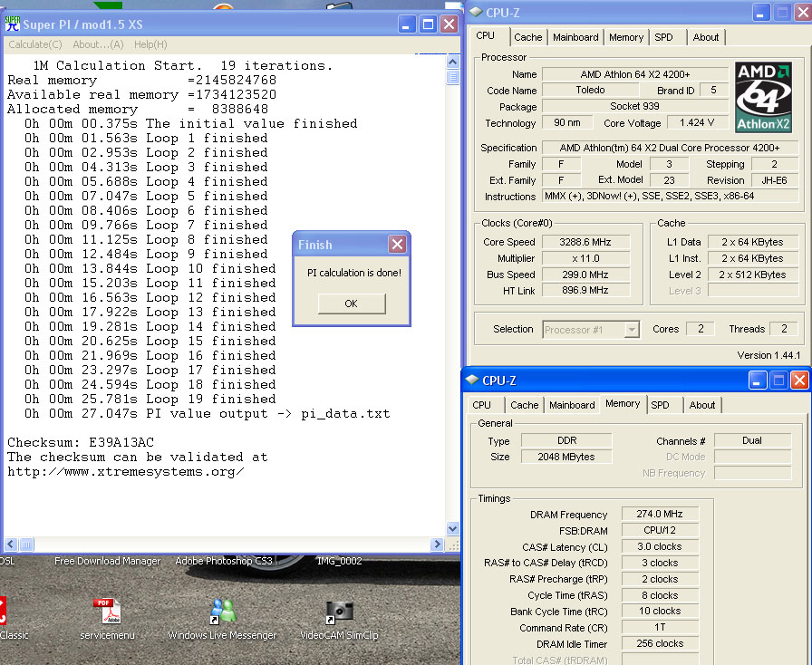Image resolution: width=812 pixels, height=665 pixels.
Task: Click the lower CPU-Z title bar icon
Action: (x=472, y=380)
